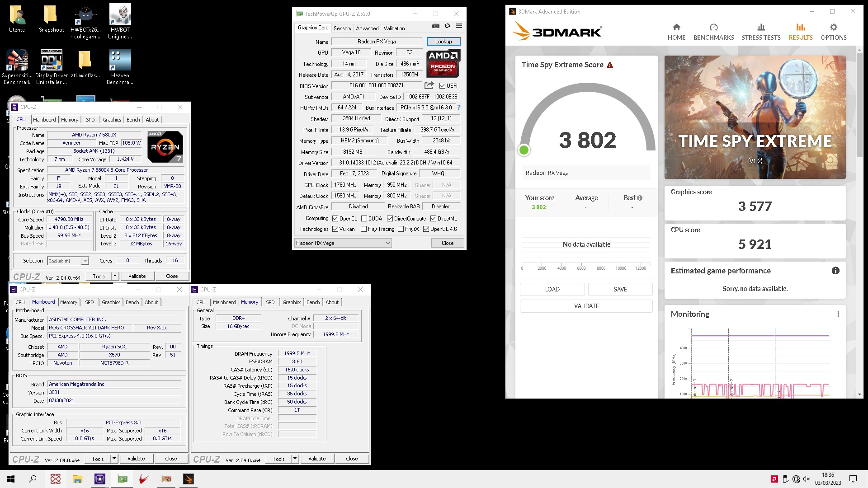The height and width of the screenshot is (488, 868).
Task: Click VALIDATE button in 3DMark
Action: pyautogui.click(x=586, y=306)
